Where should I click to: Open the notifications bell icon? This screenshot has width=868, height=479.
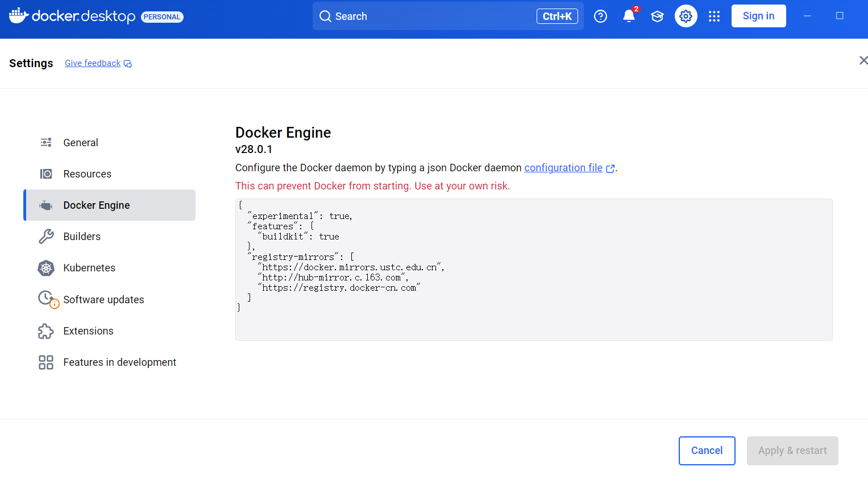[x=629, y=16]
